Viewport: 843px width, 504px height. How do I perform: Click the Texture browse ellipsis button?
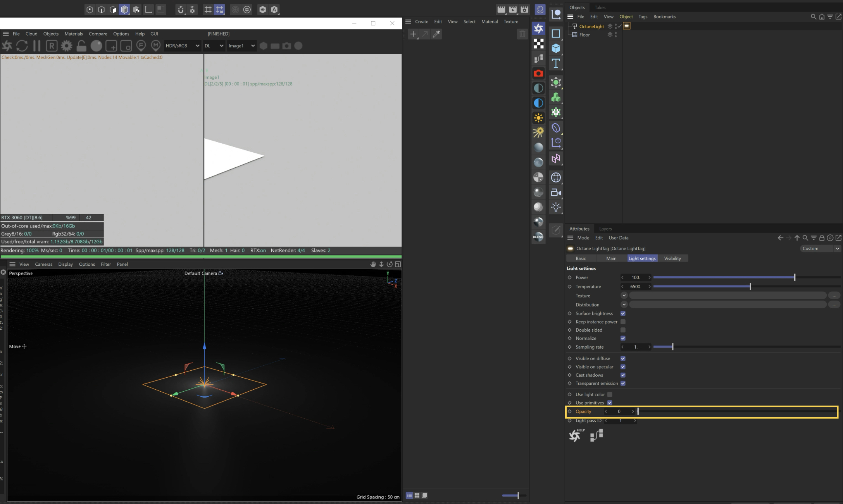(x=834, y=296)
